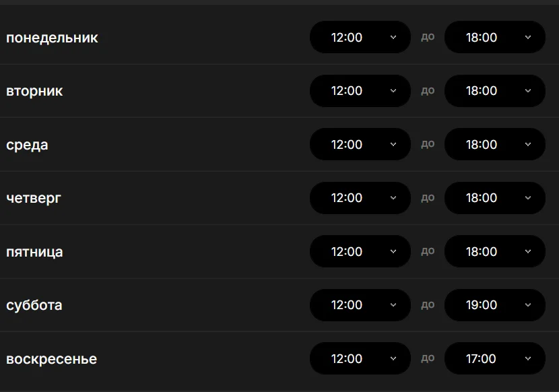Open Sunday end time 17:00 dropdown

pyautogui.click(x=494, y=358)
